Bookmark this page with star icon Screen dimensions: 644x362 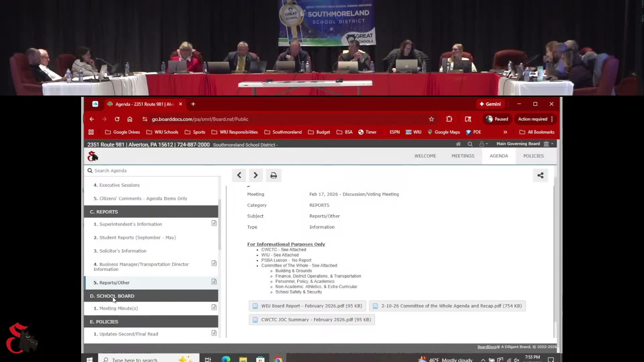[431, 119]
